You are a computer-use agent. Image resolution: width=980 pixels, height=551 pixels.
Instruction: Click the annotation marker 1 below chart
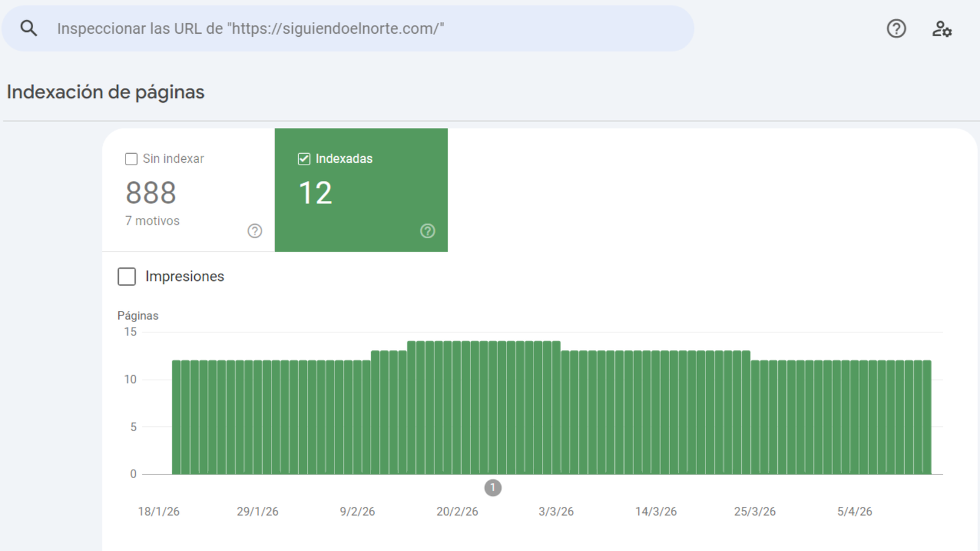tap(493, 488)
